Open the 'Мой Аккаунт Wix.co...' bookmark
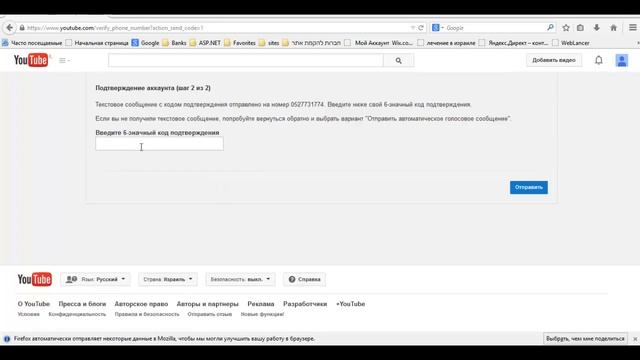Viewport: 640px width, 360px height. (x=379, y=43)
